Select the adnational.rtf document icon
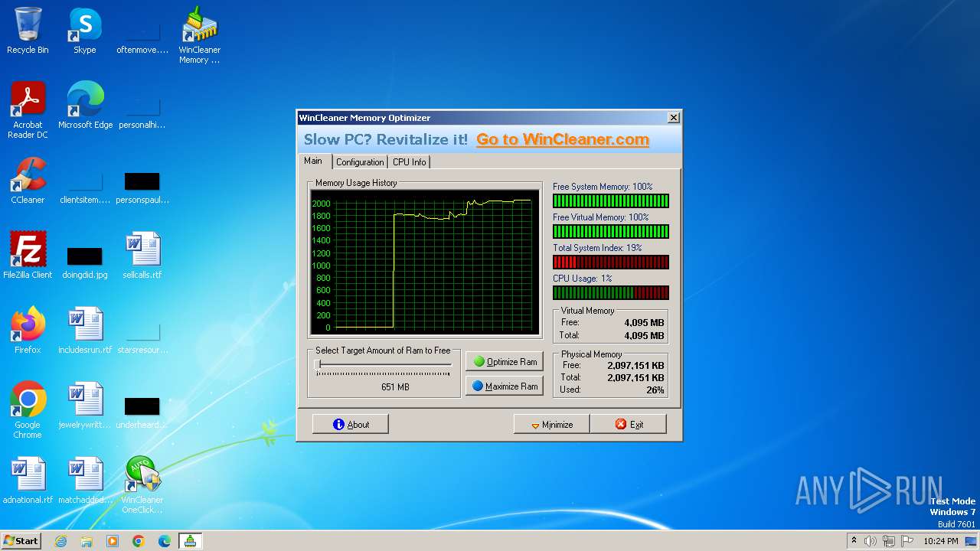The height and width of the screenshot is (551, 980). (28, 481)
